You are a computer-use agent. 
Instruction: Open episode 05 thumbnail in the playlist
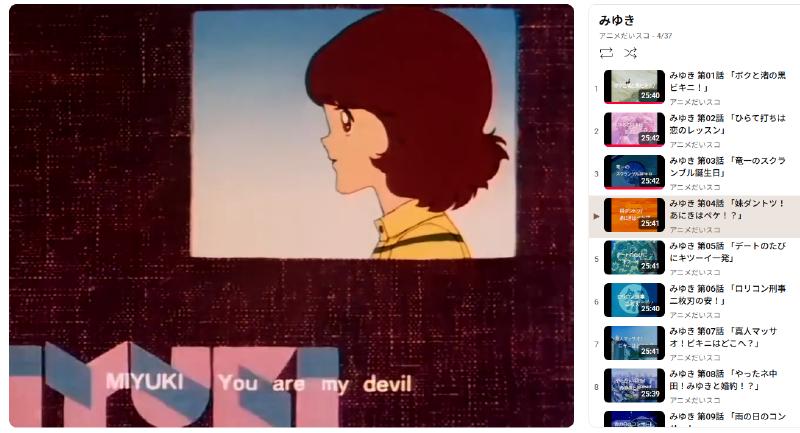(634, 258)
